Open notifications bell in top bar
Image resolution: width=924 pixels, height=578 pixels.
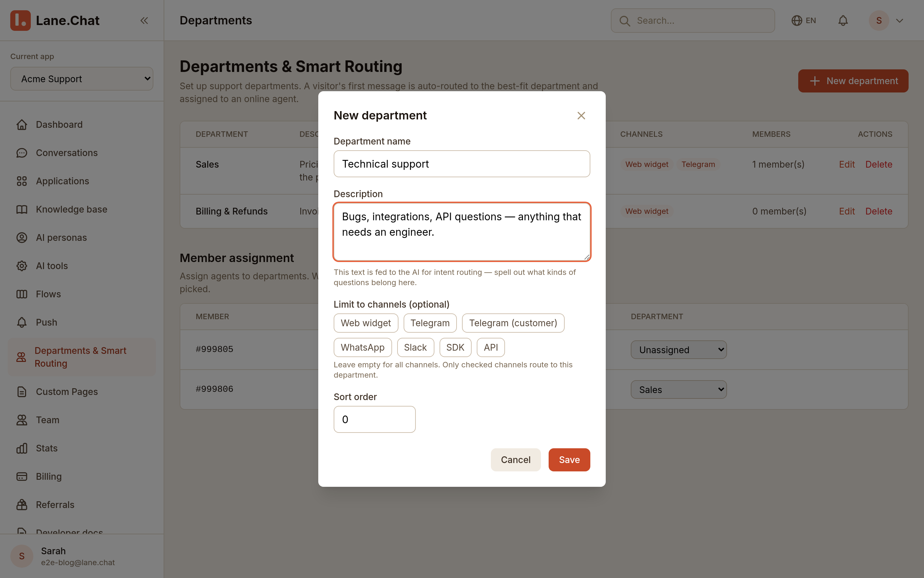(x=843, y=21)
